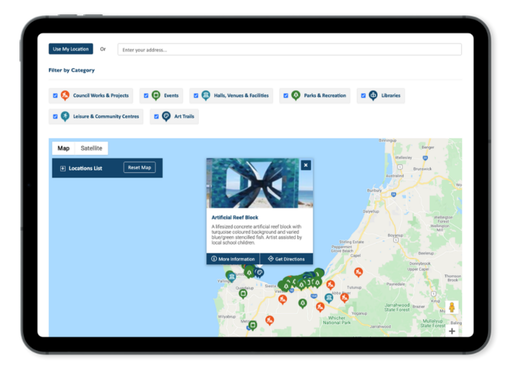
Task: Close the Artificial Reef Block popup
Action: click(x=306, y=165)
